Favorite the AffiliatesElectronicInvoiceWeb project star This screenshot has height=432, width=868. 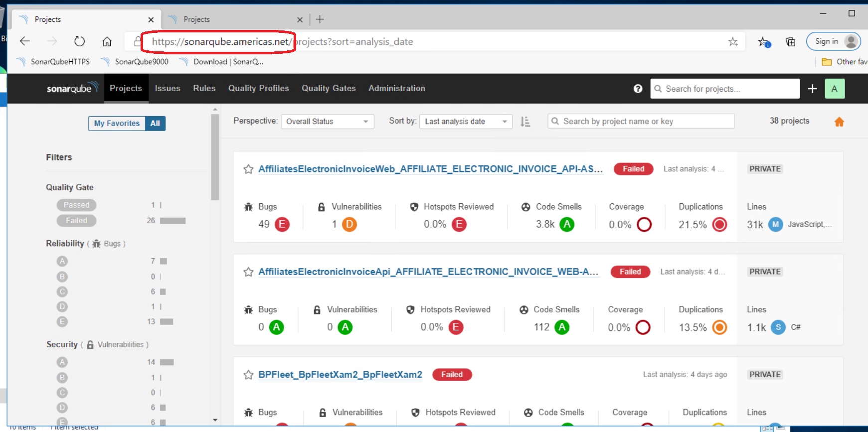(x=248, y=169)
